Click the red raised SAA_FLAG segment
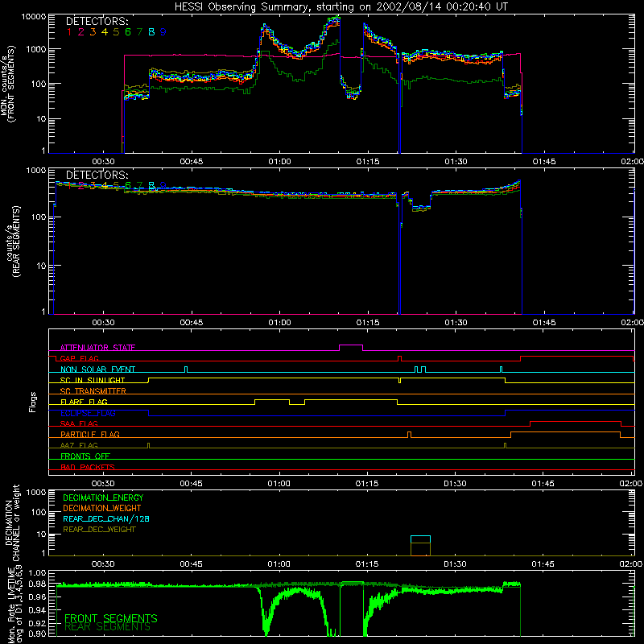644x644 pixels. [576, 421]
